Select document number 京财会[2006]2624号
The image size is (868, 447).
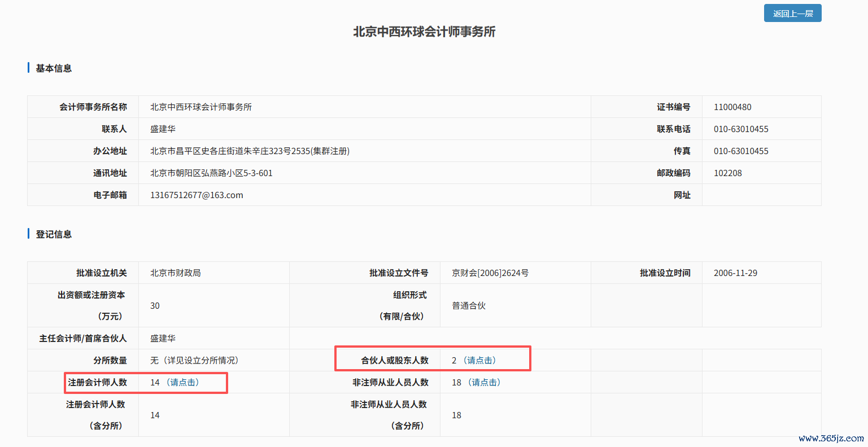pos(490,273)
